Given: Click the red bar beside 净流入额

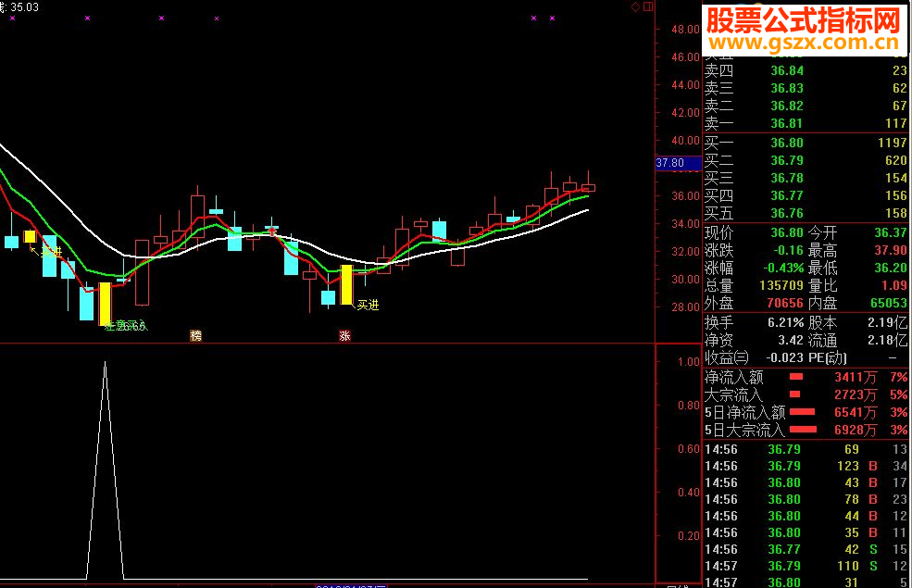Looking at the screenshot, I should pos(795,378).
